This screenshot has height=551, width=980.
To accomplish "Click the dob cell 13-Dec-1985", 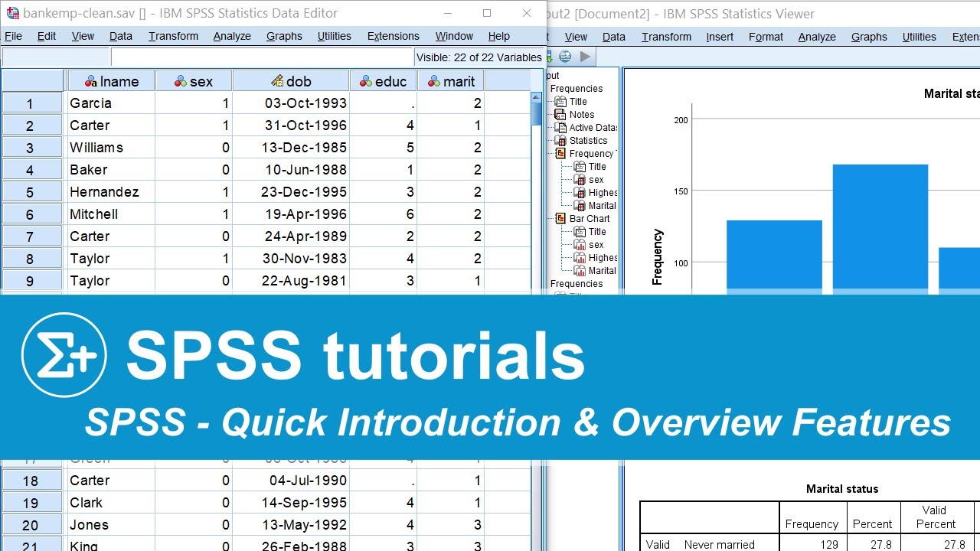I will [291, 148].
